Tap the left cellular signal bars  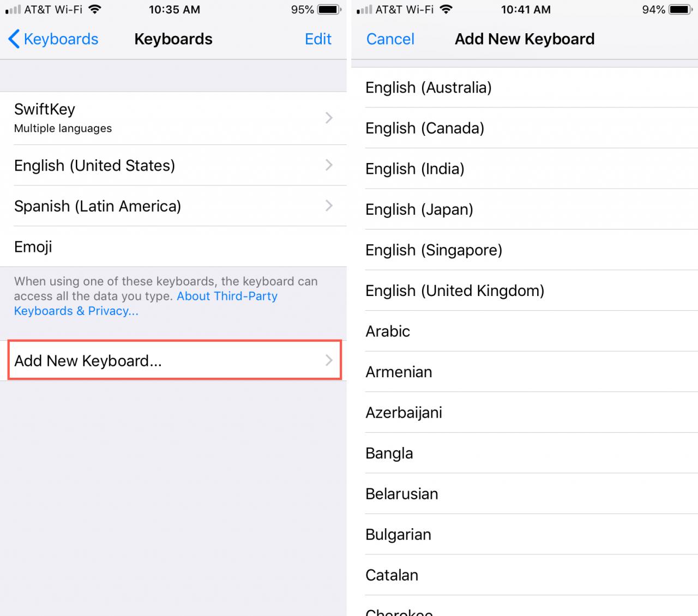coord(13,10)
